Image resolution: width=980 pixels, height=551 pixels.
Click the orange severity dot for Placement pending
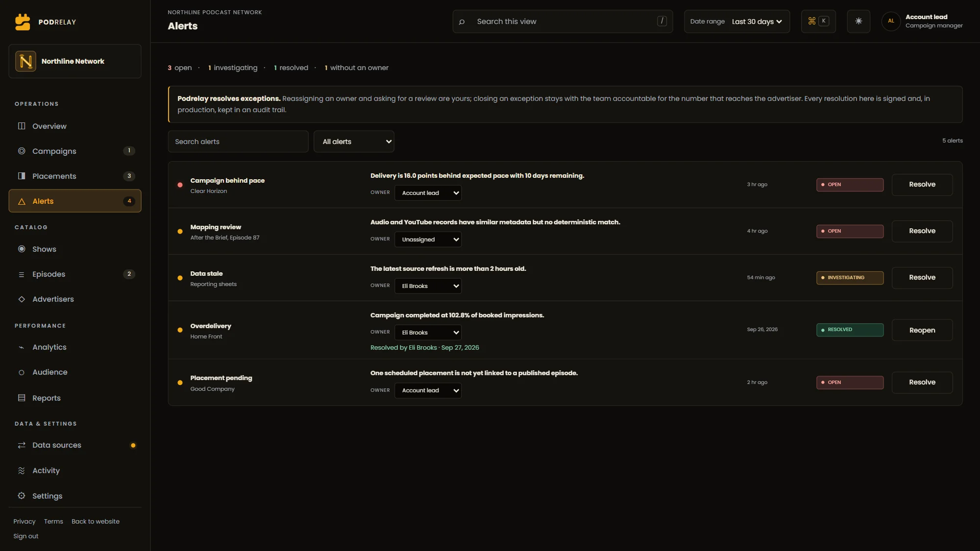pyautogui.click(x=180, y=383)
